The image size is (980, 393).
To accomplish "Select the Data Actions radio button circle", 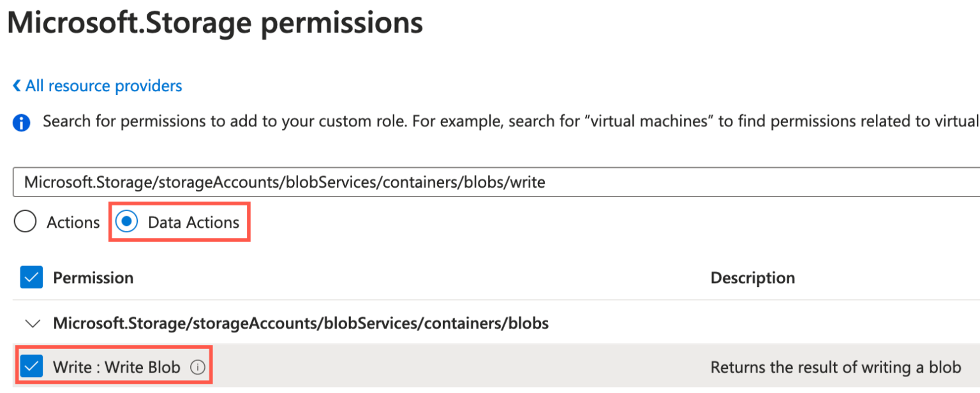I will click(x=128, y=222).
